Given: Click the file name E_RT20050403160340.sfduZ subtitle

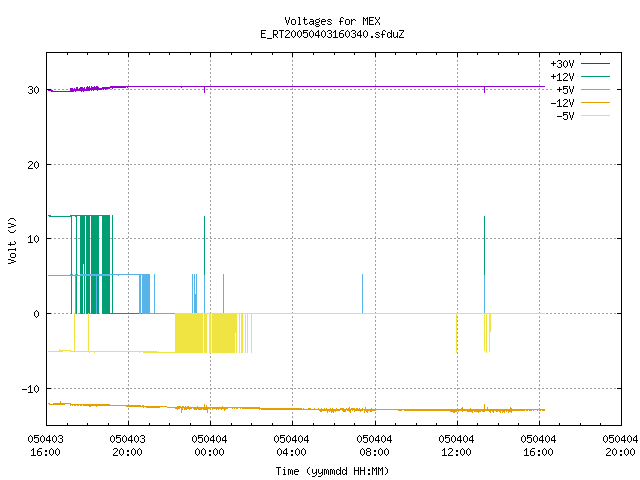Looking at the screenshot, I should [332, 34].
